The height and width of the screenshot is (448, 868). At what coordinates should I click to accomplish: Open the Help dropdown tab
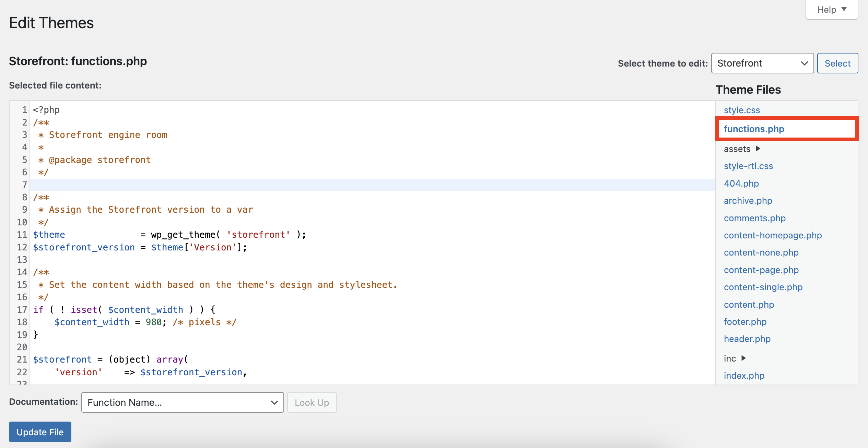point(832,10)
